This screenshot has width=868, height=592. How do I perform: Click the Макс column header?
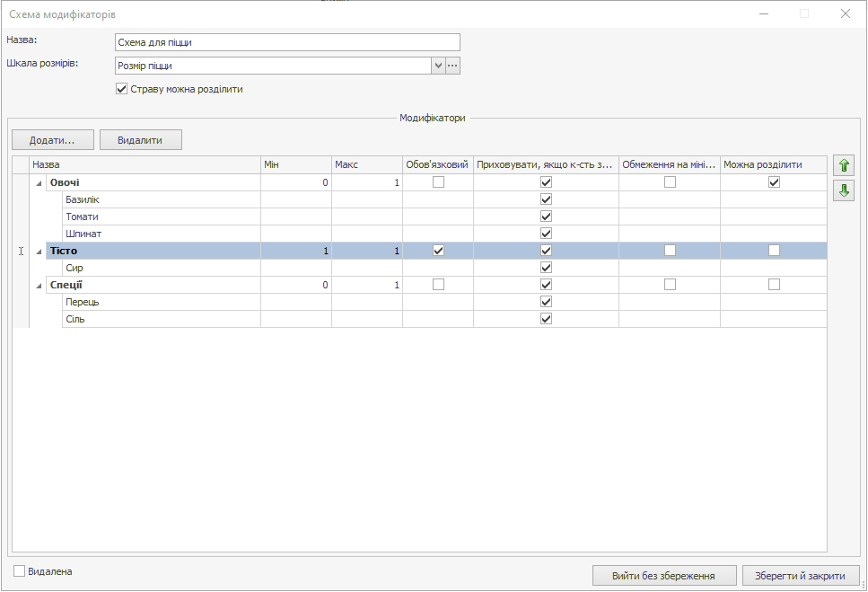[366, 164]
